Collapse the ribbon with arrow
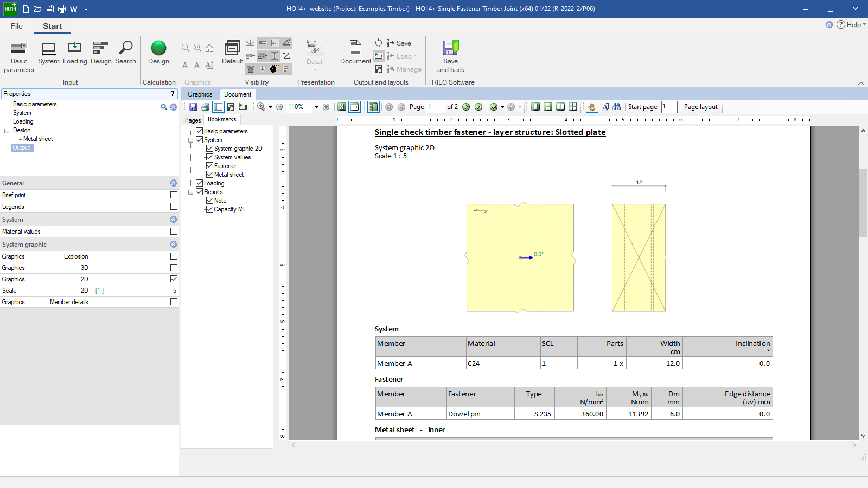 [x=861, y=83]
